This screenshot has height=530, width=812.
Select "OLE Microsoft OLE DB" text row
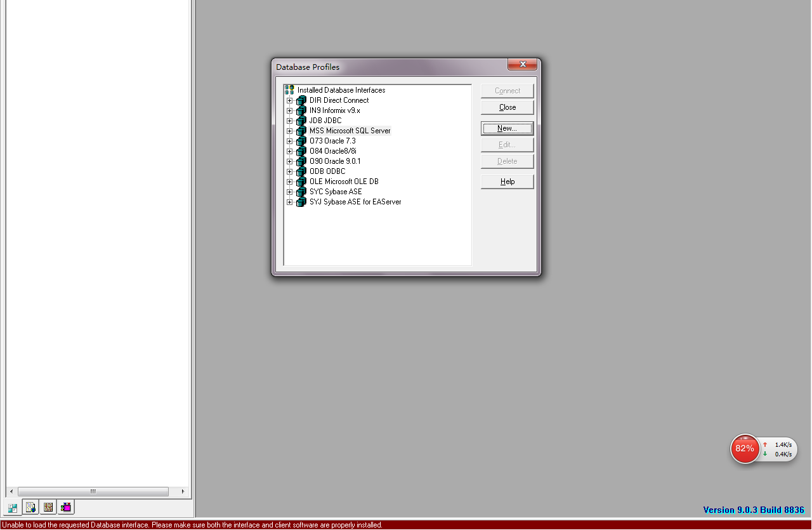[344, 182]
